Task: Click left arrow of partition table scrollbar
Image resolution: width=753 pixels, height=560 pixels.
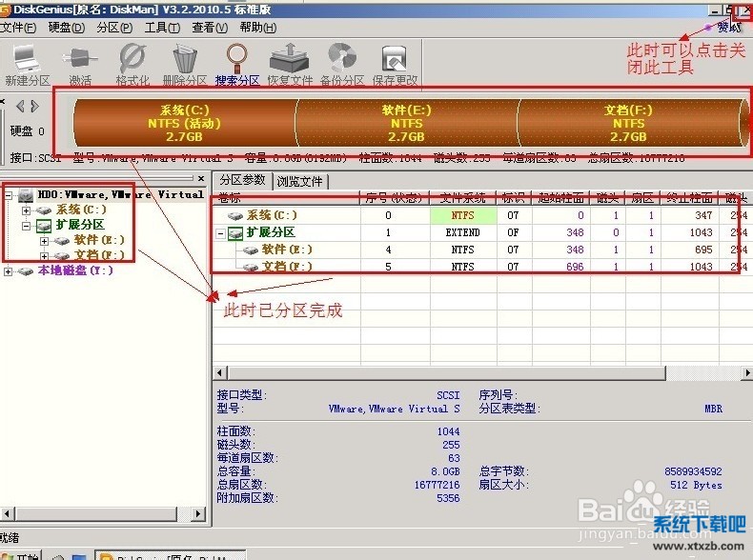Action: tap(219, 372)
